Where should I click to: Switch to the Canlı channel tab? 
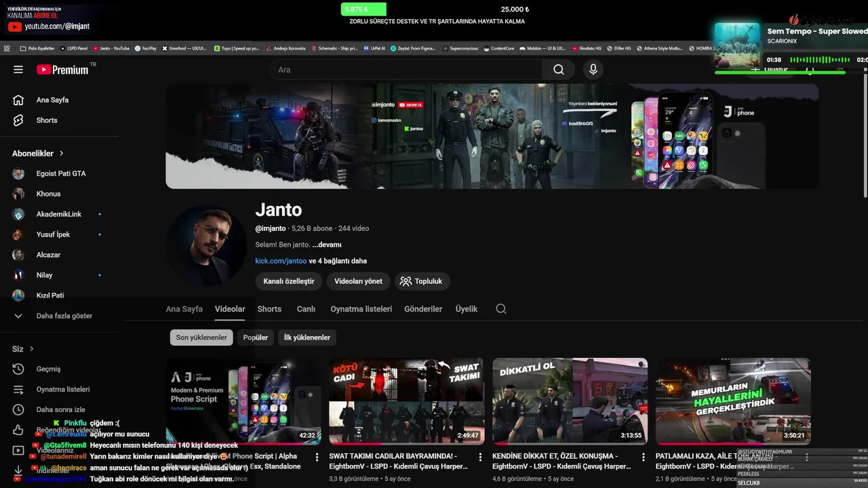(x=306, y=309)
